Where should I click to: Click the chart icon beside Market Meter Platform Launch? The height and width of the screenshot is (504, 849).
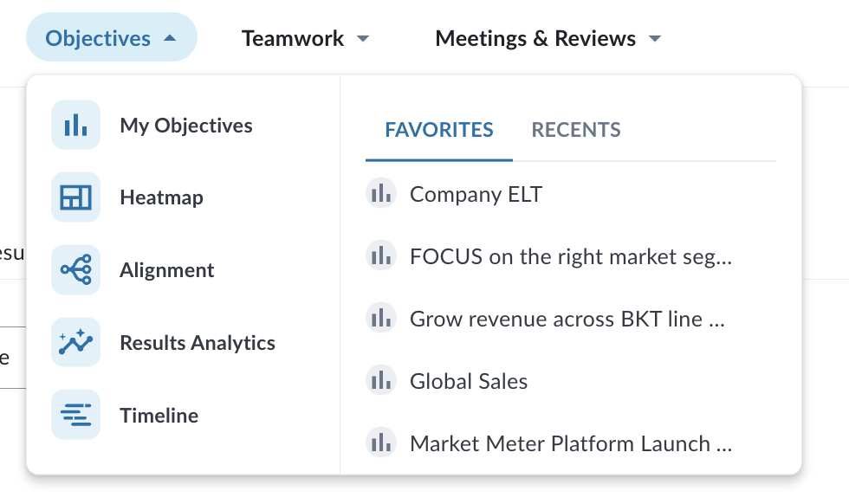tap(381, 443)
